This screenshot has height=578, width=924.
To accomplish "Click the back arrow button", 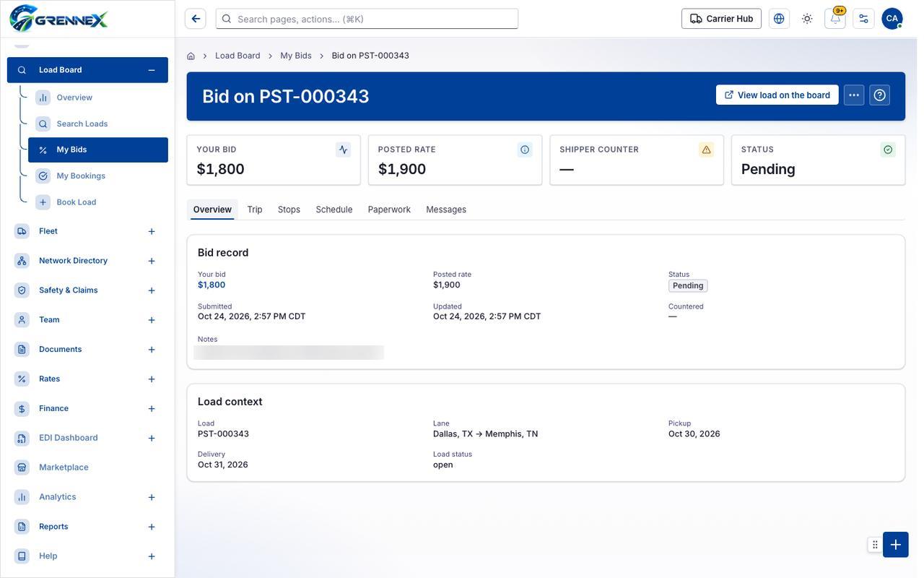I will click(x=196, y=19).
